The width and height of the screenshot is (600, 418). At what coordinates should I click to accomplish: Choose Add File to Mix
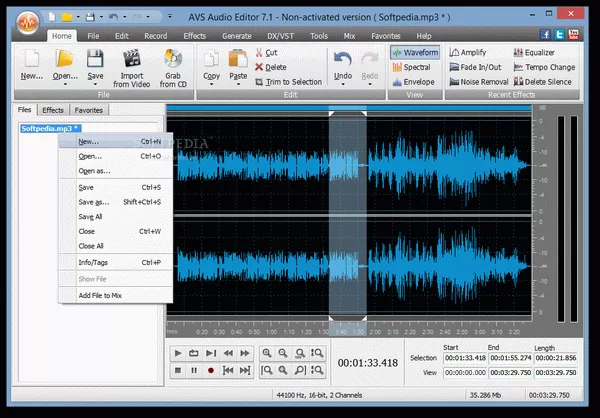(116, 296)
